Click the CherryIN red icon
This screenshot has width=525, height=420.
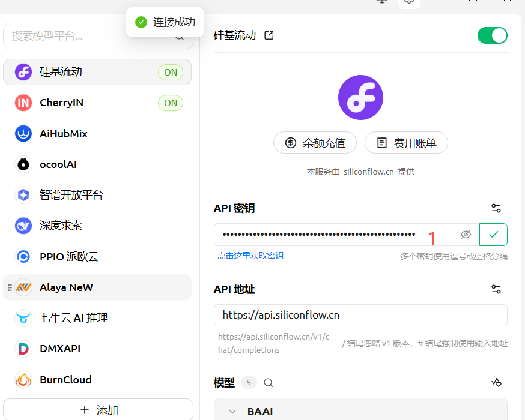[x=23, y=103]
